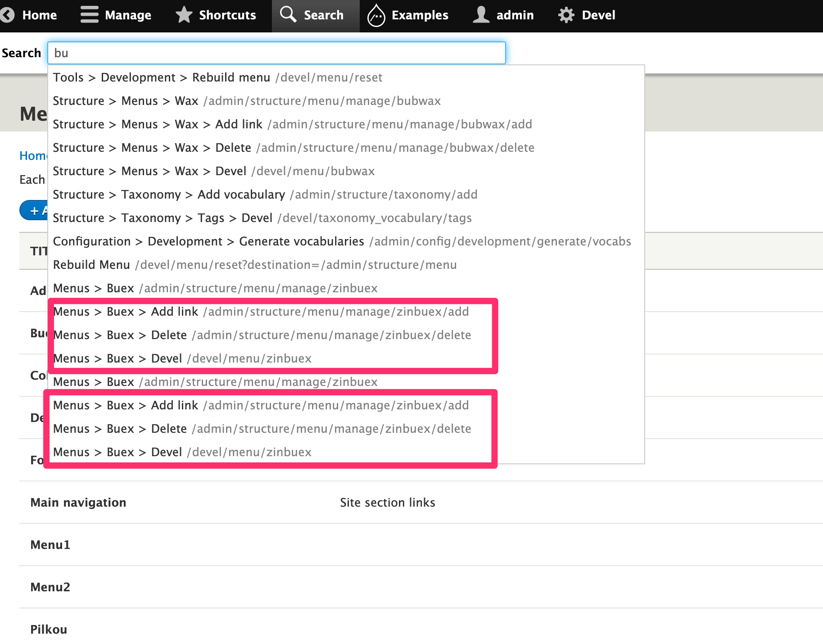Open the Devel gear icon
The width and height of the screenshot is (823, 644).
pyautogui.click(x=566, y=15)
